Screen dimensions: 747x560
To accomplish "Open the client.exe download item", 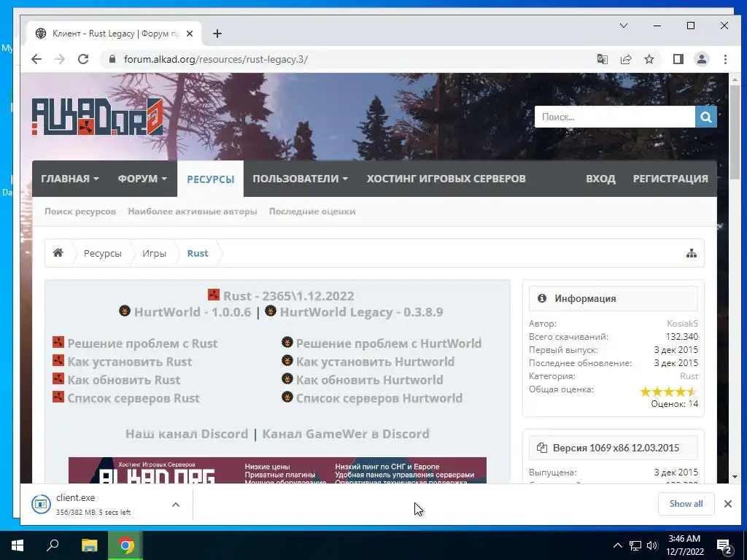I will coord(93,504).
